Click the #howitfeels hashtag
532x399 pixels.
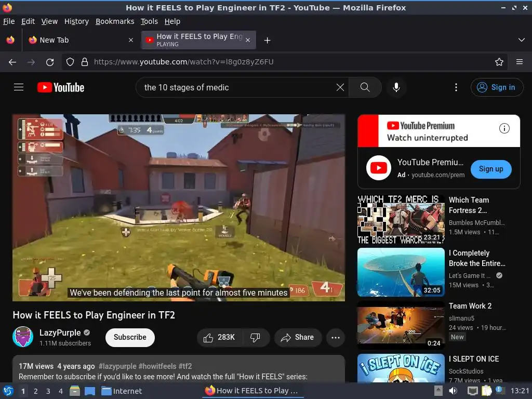coord(157,366)
